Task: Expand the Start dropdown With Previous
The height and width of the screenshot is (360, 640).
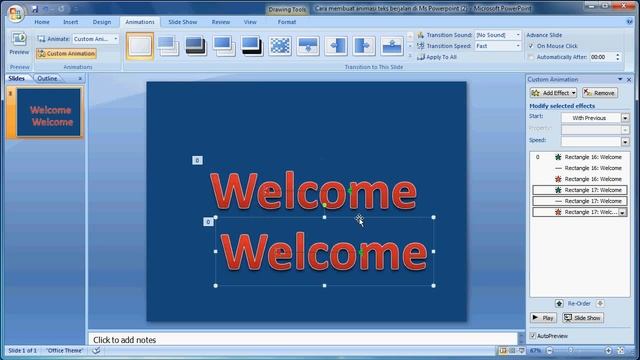Action: (625, 118)
